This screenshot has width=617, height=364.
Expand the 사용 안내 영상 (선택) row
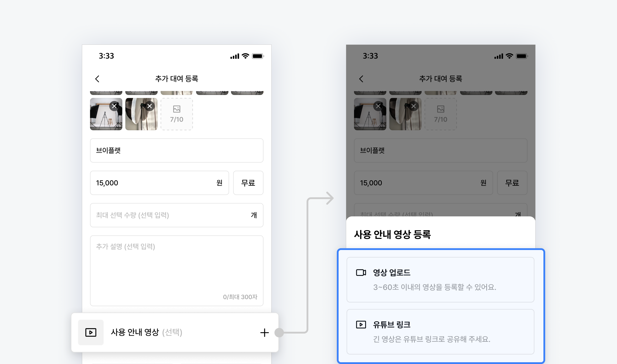264,332
